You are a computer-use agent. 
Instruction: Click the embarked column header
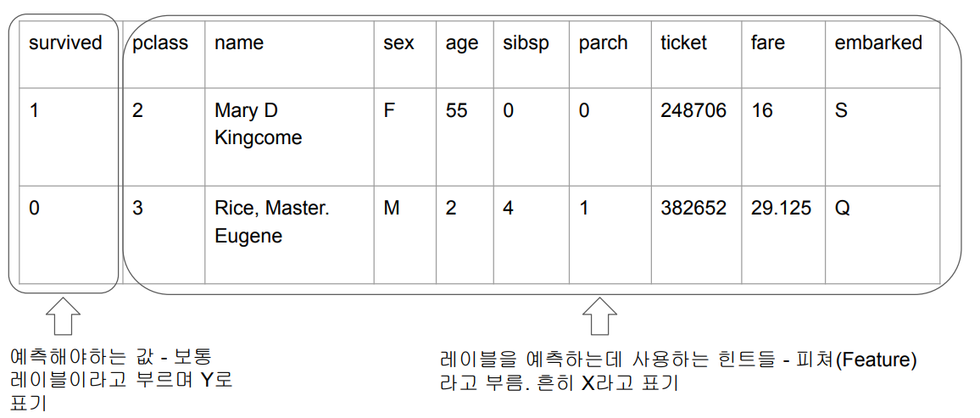(x=878, y=43)
